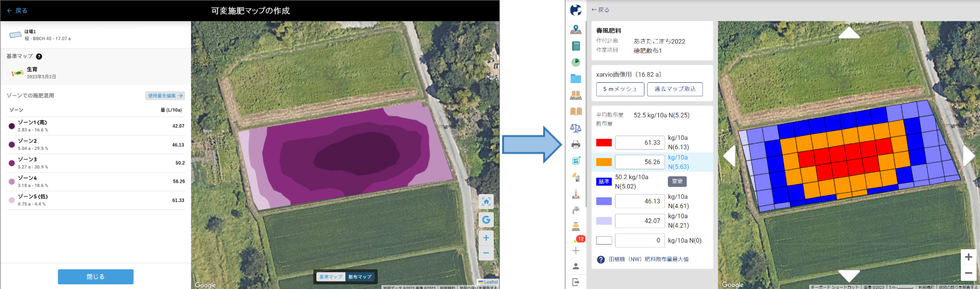Pan map up with the white up arrow

click(849, 33)
